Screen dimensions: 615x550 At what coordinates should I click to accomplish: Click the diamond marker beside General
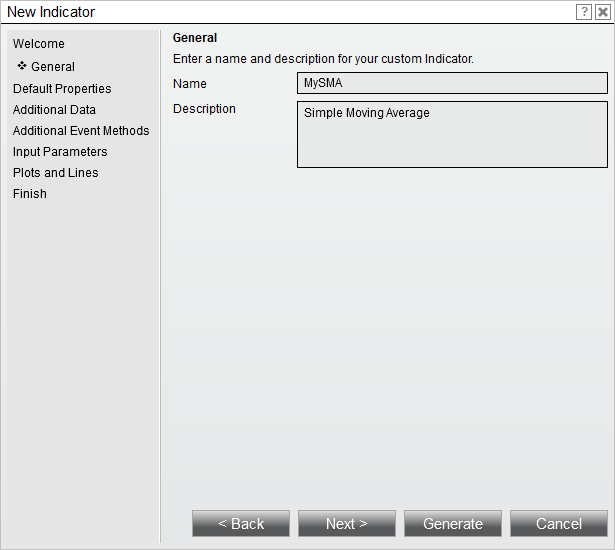pyautogui.click(x=22, y=66)
